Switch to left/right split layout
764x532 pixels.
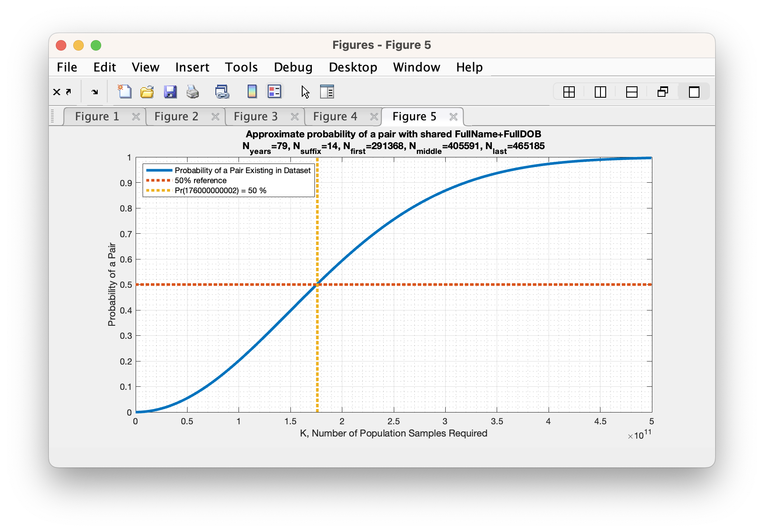pyautogui.click(x=600, y=92)
